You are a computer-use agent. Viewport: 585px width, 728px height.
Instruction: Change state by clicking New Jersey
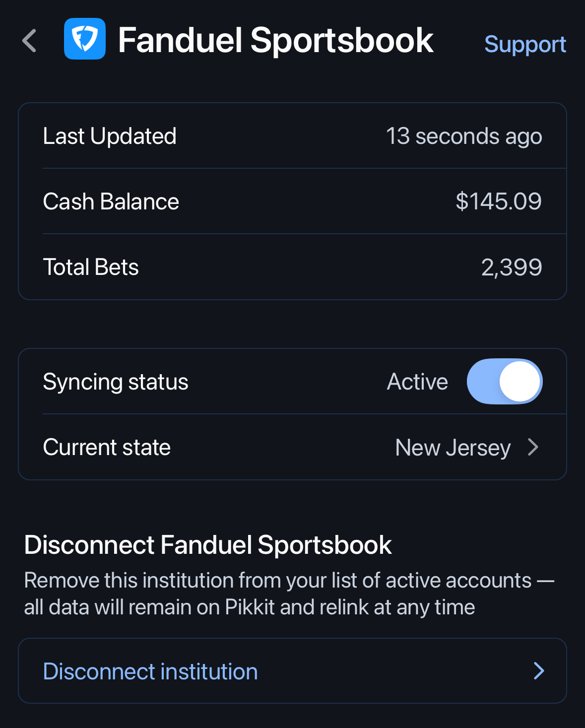453,447
